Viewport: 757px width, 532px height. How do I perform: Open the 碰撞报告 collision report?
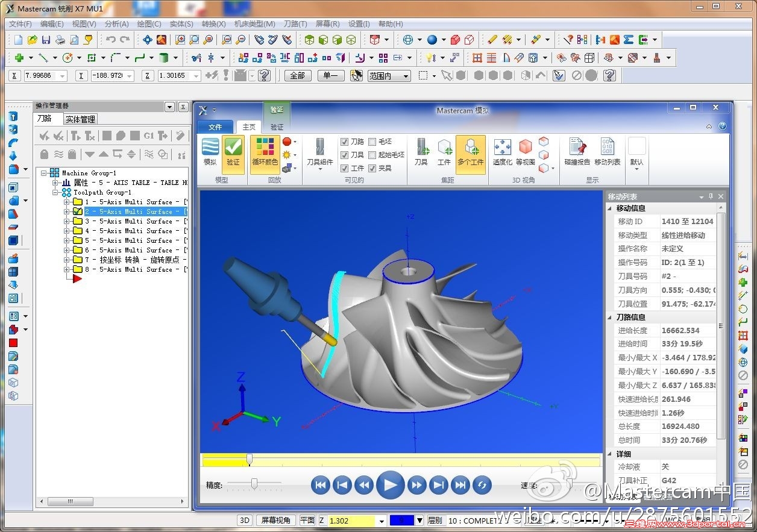point(577,152)
